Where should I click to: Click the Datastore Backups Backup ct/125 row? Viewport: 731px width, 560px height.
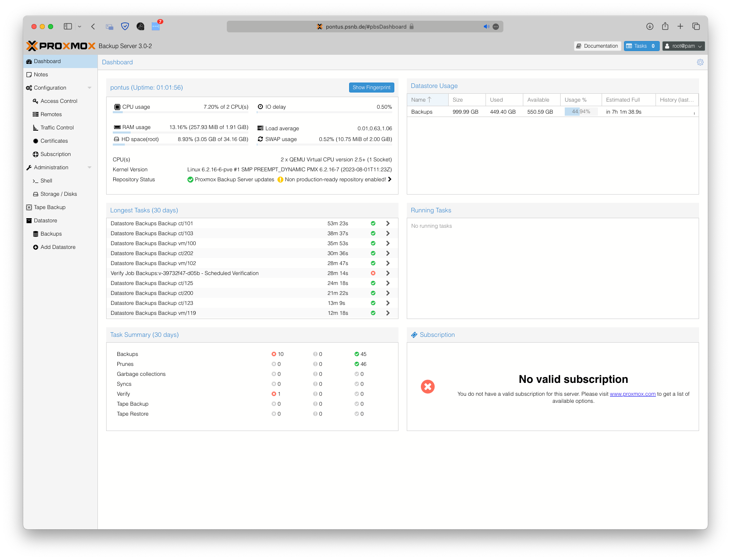(252, 283)
